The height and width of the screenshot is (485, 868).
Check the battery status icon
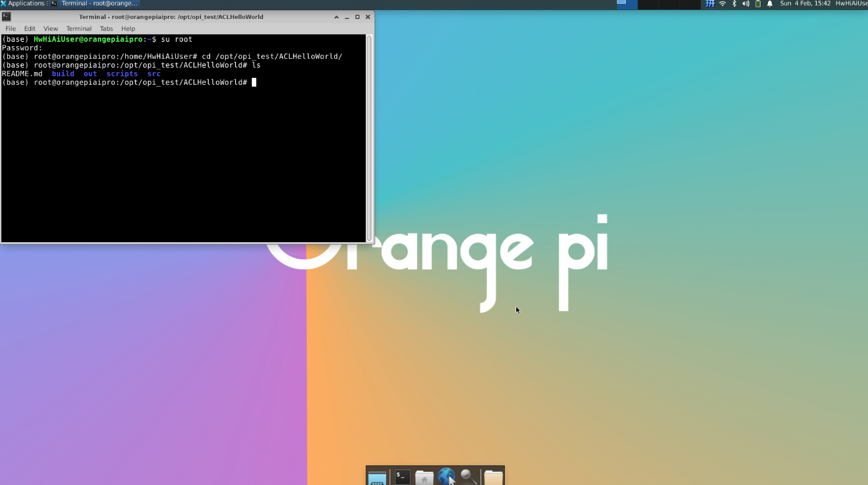[758, 4]
